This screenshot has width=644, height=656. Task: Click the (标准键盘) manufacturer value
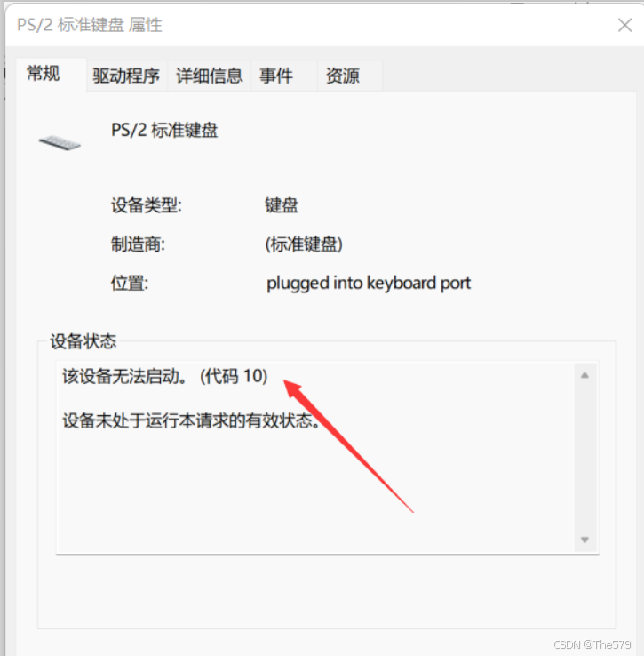[x=304, y=244]
